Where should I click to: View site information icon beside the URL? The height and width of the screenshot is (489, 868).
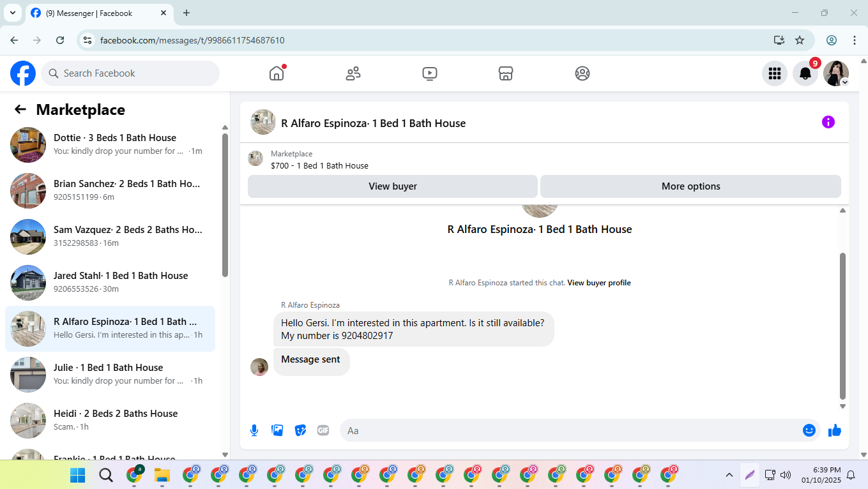[x=88, y=40]
